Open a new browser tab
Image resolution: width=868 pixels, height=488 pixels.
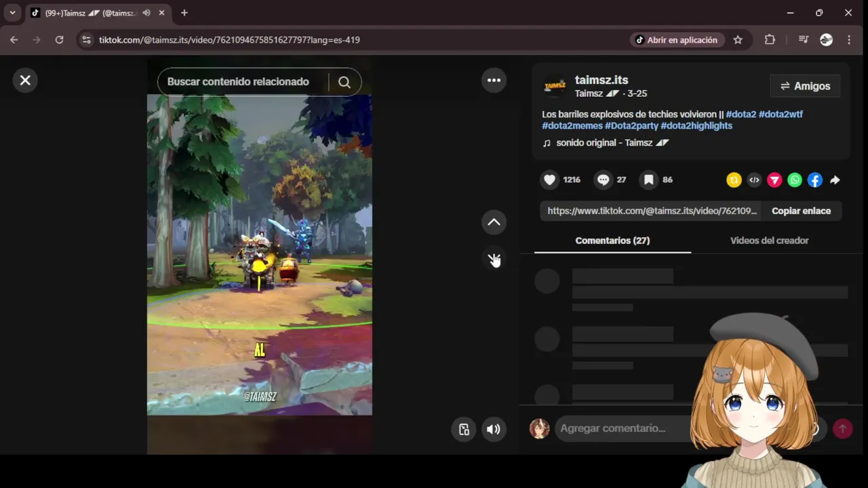(x=184, y=13)
